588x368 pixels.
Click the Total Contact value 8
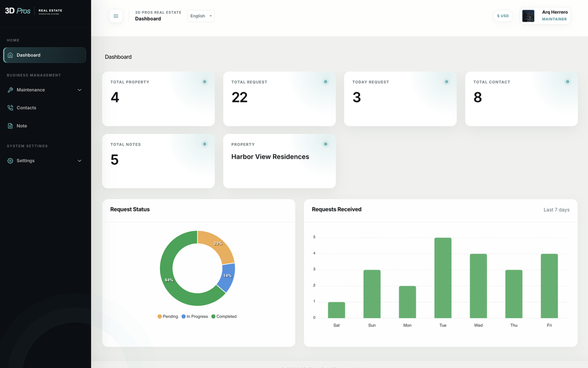coord(478,98)
